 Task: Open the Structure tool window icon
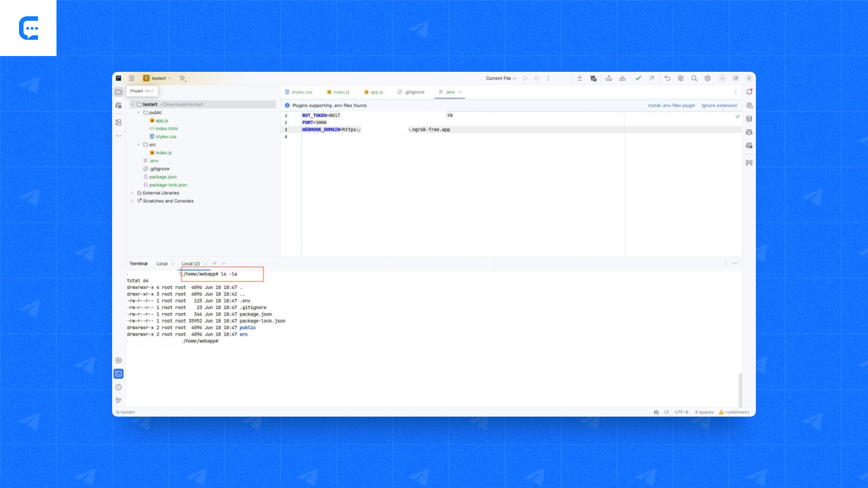pyautogui.click(x=118, y=122)
